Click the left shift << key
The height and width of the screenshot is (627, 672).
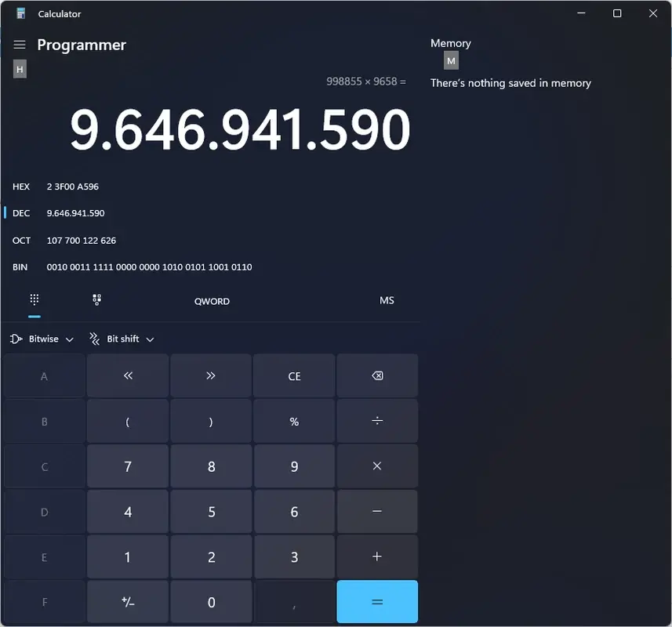pos(127,375)
